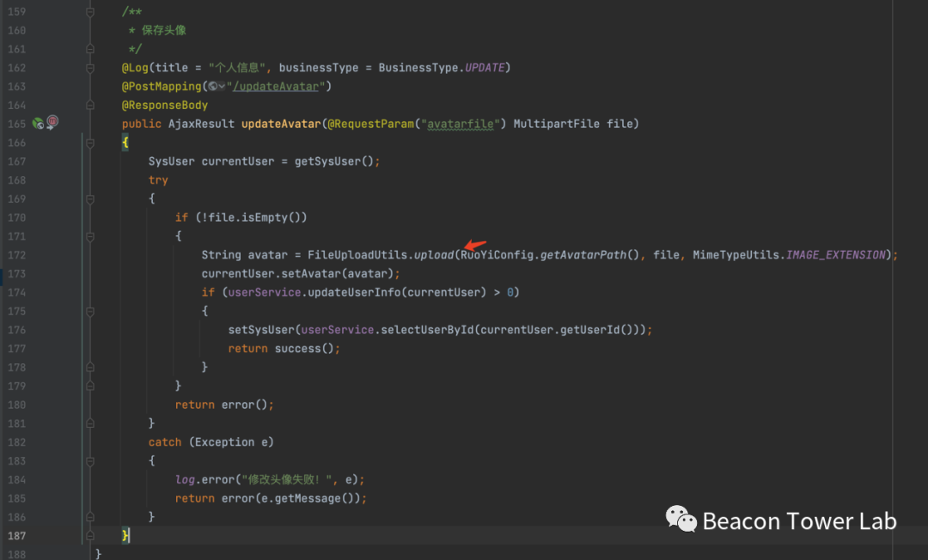
Task: Collapse the Javadoc comment at line 159
Action: (x=90, y=12)
